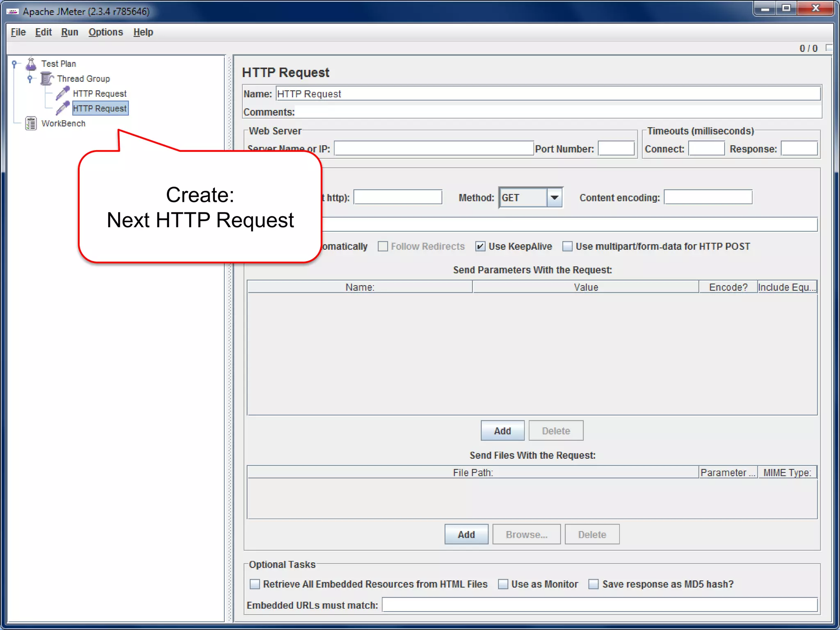Click the Encode? column header
840x630 pixels.
point(728,287)
